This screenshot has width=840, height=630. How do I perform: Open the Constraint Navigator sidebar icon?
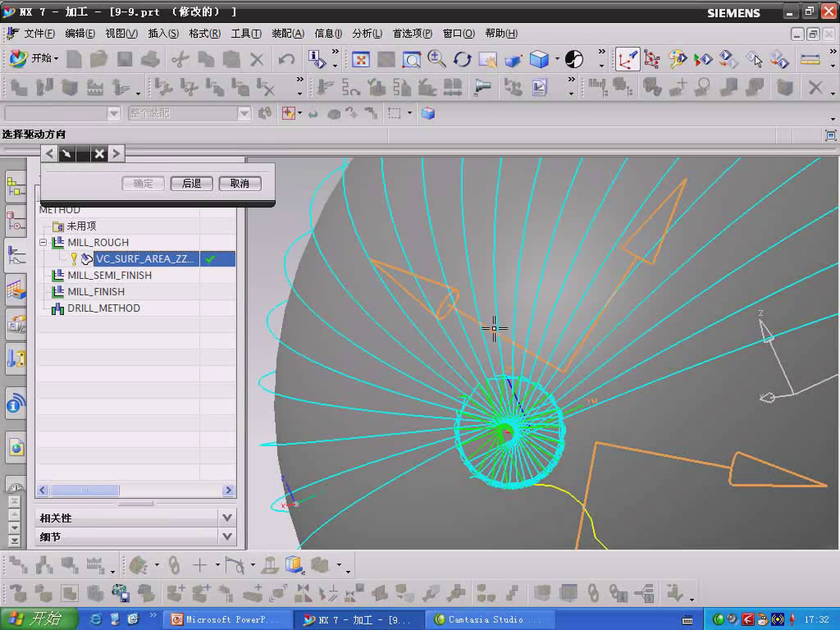click(x=16, y=221)
